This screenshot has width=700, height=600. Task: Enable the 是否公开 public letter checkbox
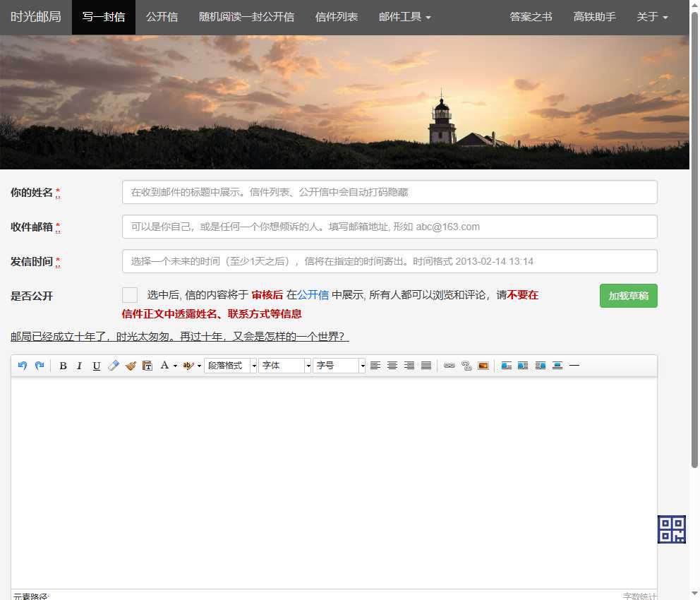point(129,294)
